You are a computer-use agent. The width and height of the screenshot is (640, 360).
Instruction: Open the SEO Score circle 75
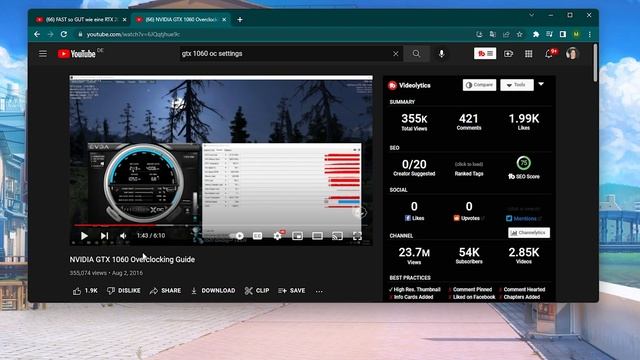pyautogui.click(x=523, y=163)
